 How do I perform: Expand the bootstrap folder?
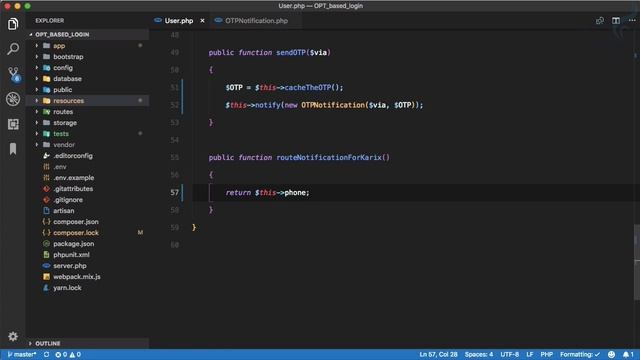88,57
